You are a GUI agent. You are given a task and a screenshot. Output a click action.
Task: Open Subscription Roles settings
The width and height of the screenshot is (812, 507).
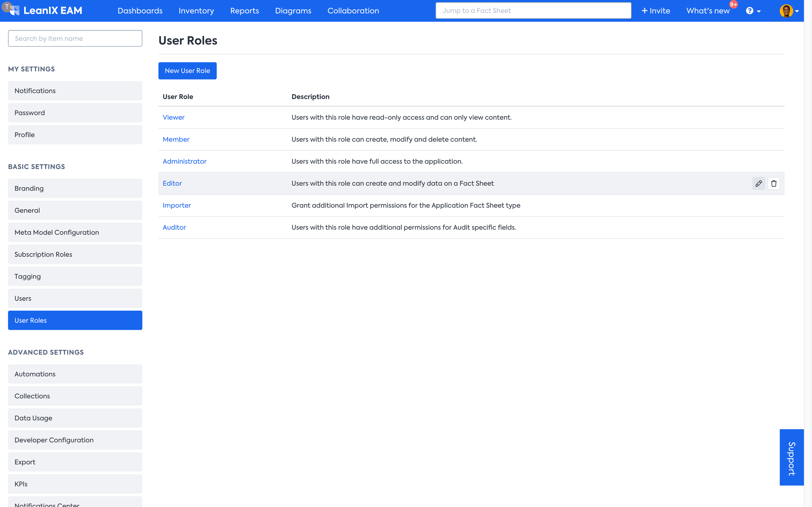[75, 255]
